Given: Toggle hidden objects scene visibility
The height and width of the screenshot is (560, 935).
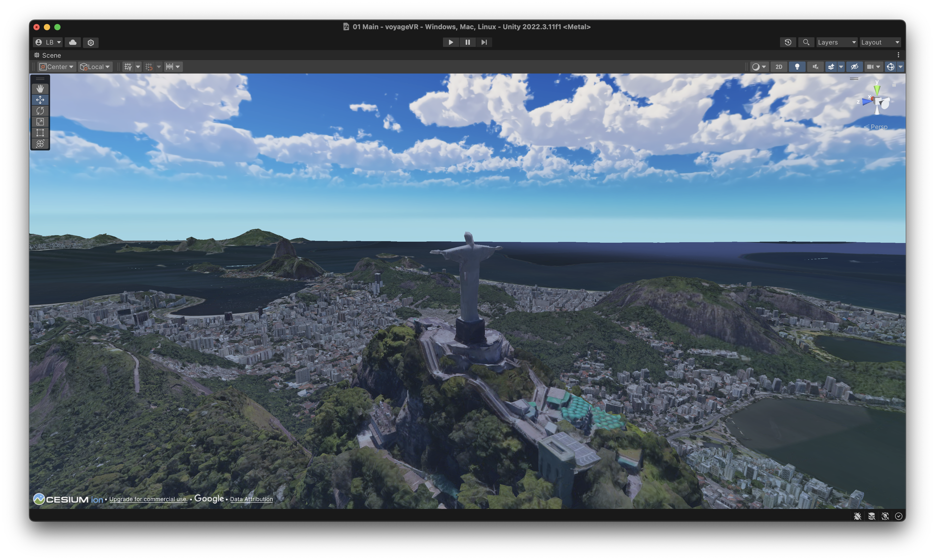Looking at the screenshot, I should click(854, 67).
